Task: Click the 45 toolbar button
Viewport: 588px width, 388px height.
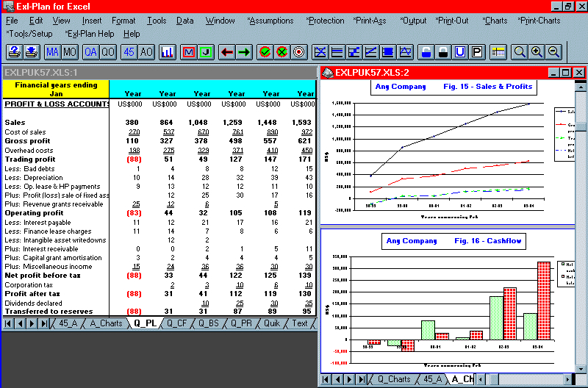Action: click(x=129, y=52)
